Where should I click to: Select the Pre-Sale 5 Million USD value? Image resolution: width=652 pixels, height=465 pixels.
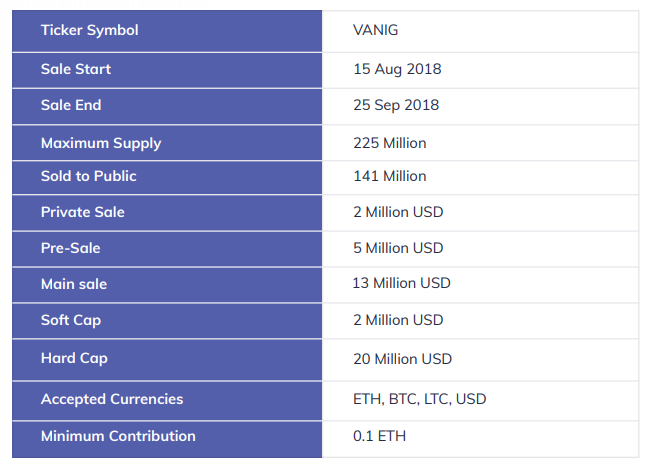pos(398,248)
